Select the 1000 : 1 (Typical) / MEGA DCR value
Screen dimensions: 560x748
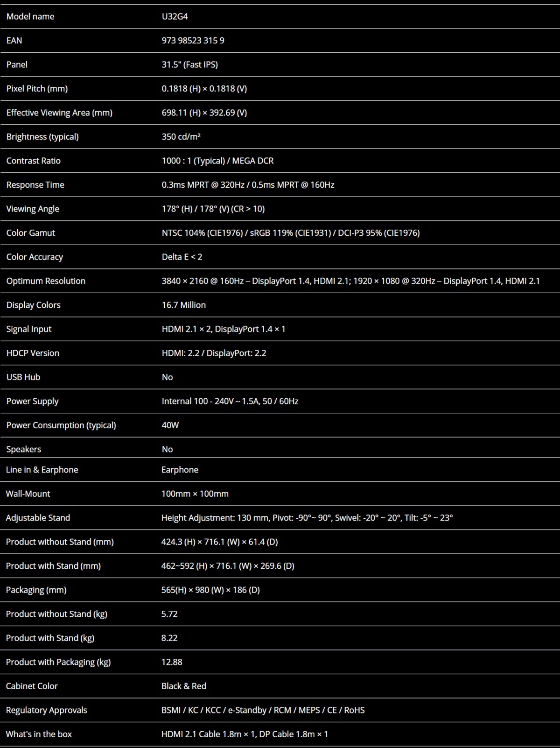coord(217,161)
